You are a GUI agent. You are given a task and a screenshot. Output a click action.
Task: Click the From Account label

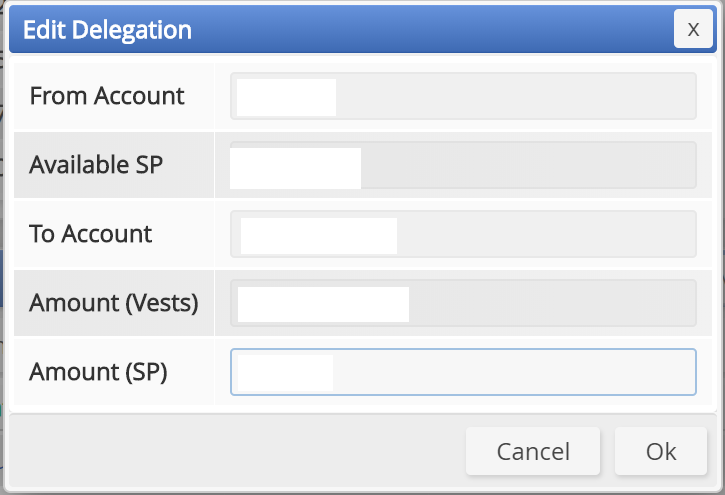pyautogui.click(x=107, y=96)
